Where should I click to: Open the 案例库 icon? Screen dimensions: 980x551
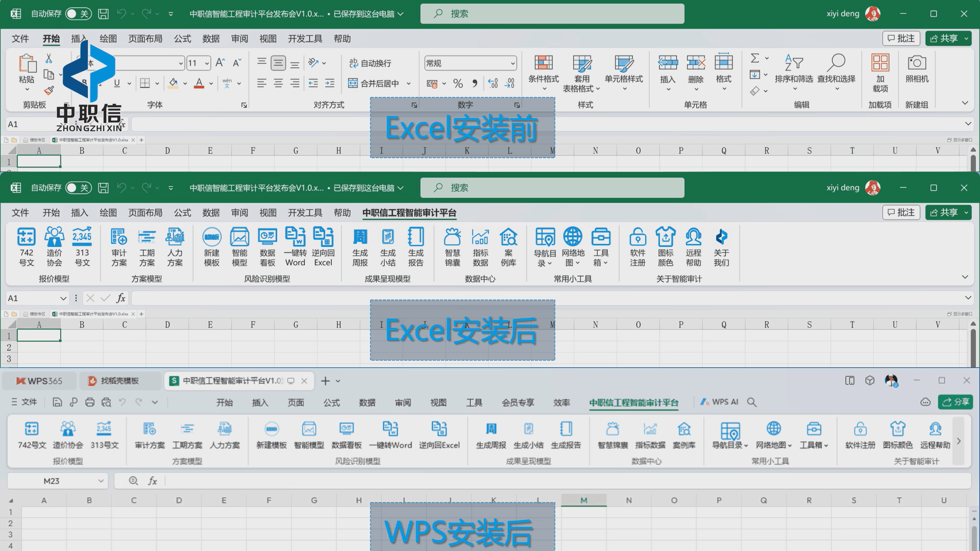click(x=508, y=247)
